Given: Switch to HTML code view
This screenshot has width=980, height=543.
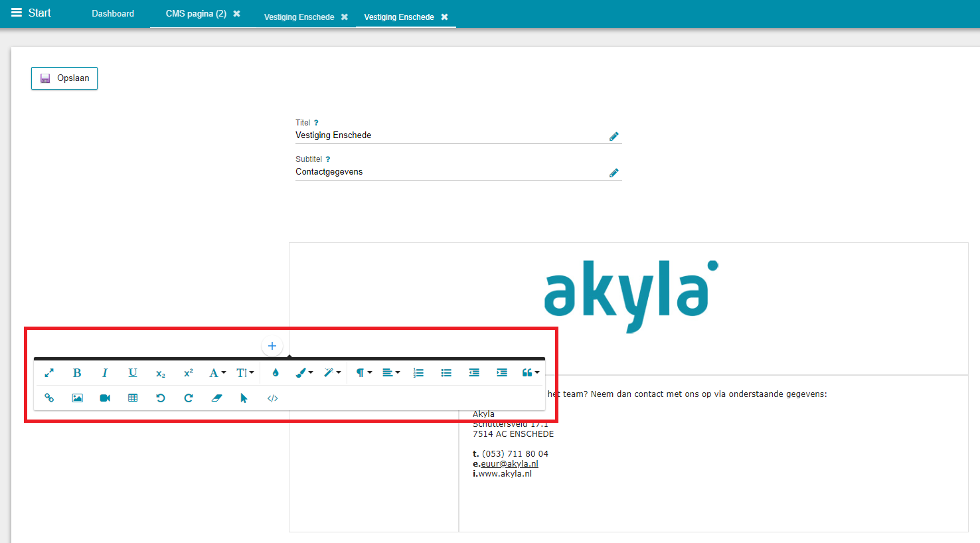Looking at the screenshot, I should [272, 398].
